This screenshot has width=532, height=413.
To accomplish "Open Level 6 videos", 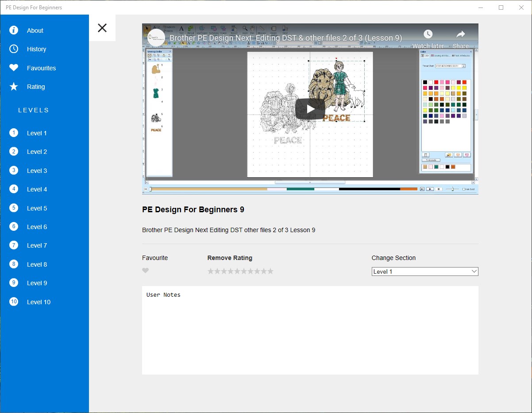I will click(x=37, y=227).
